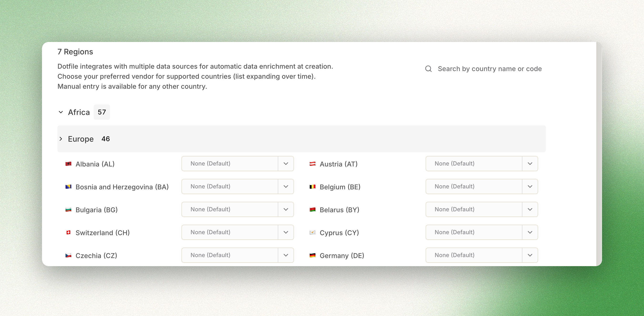Click the Belgium (BE) label

coord(340,187)
